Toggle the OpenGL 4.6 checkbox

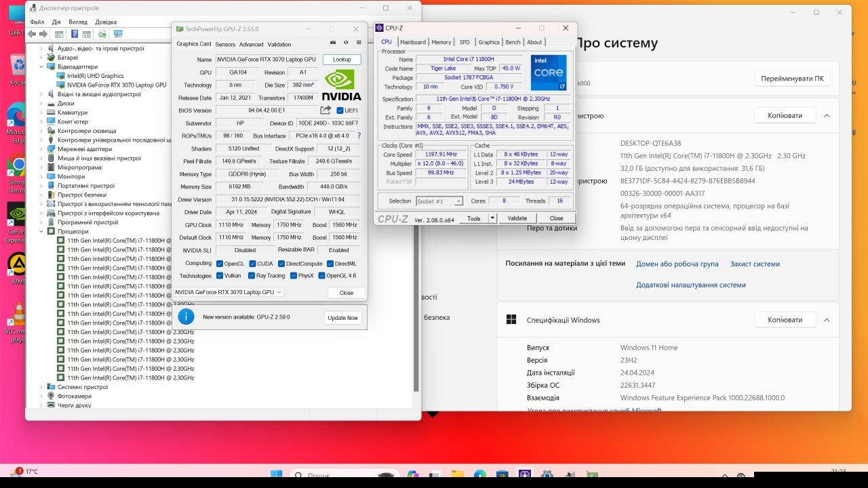click(x=321, y=276)
